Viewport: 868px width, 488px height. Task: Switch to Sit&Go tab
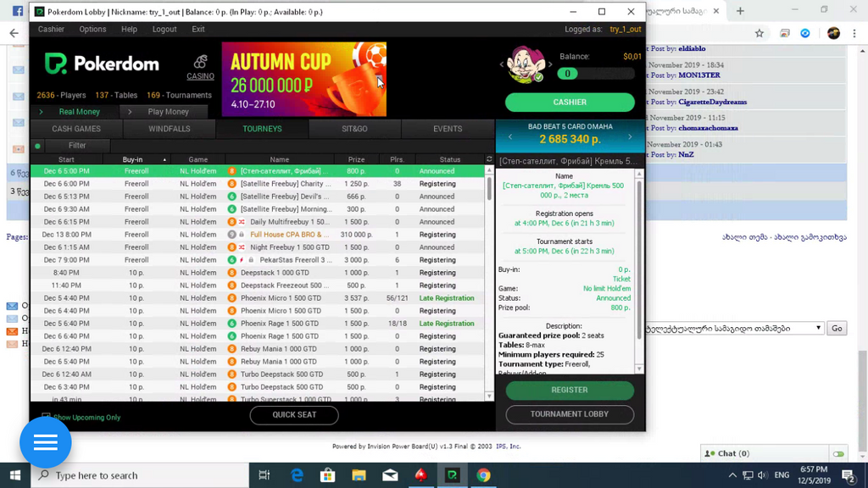[355, 129]
